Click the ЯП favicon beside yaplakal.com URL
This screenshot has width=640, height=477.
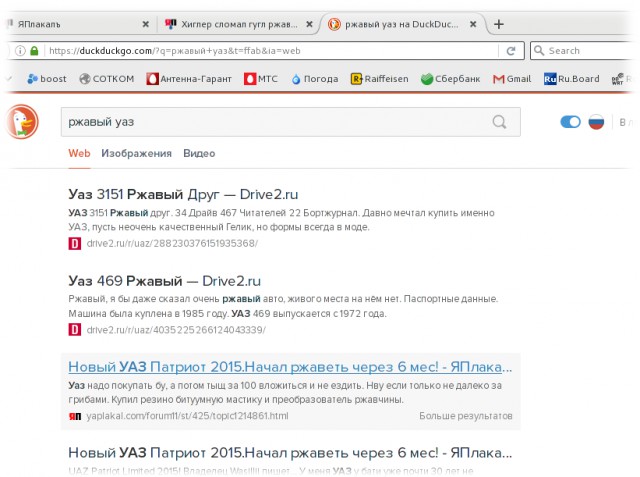pyautogui.click(x=75, y=416)
